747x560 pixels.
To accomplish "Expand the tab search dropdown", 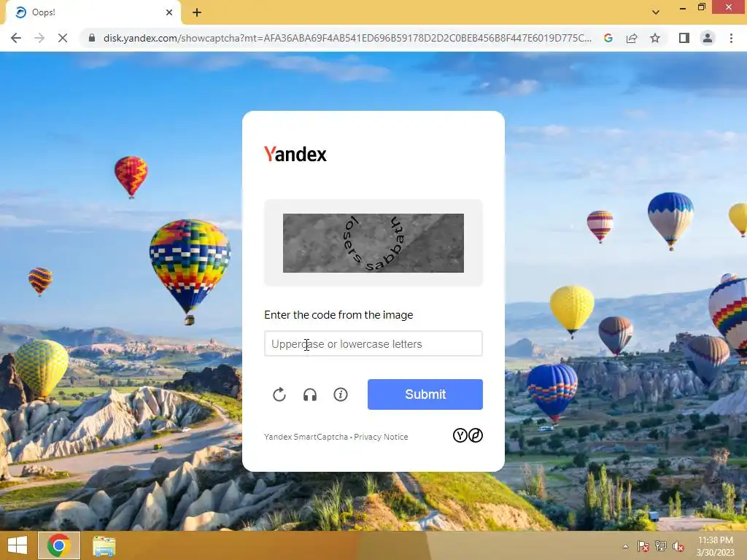I will (656, 12).
